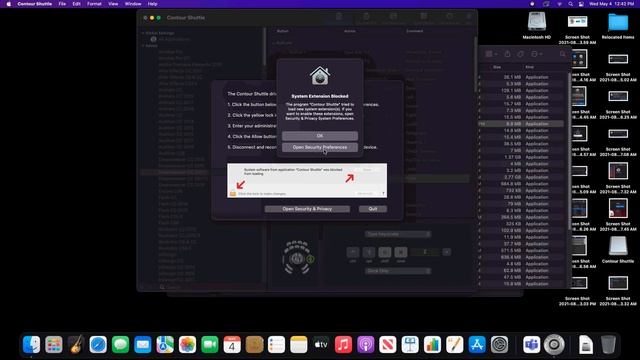Open Microsoft Teams from the Dock
The width and height of the screenshot is (640, 360).
[531, 345]
